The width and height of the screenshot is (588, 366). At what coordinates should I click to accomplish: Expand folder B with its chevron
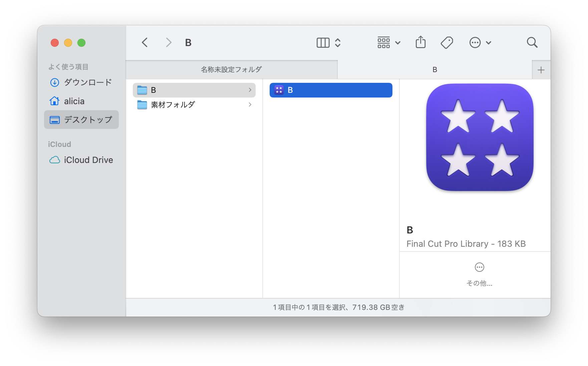[250, 90]
